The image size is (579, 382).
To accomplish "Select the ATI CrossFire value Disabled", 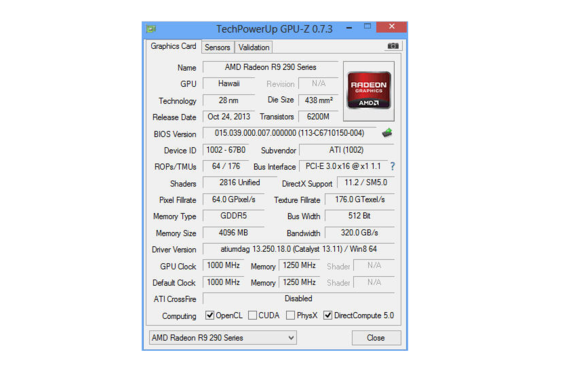I will [298, 299].
